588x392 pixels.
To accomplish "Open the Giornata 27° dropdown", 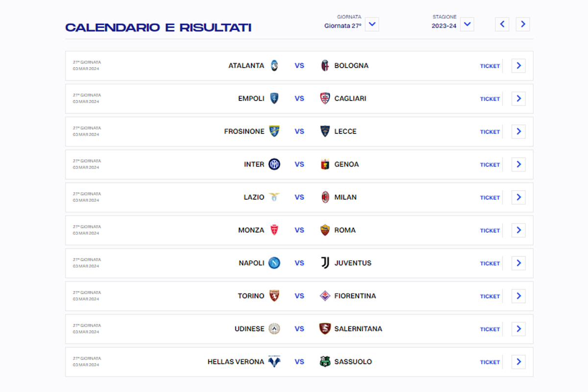I will 372,24.
